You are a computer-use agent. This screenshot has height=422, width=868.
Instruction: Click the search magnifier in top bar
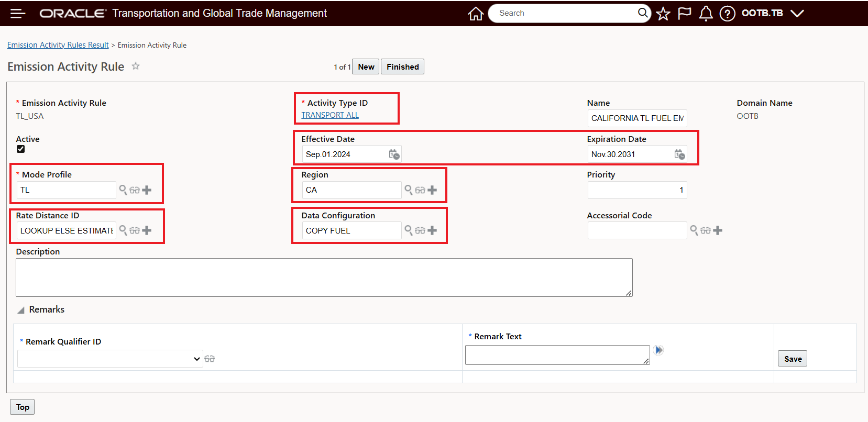point(643,13)
